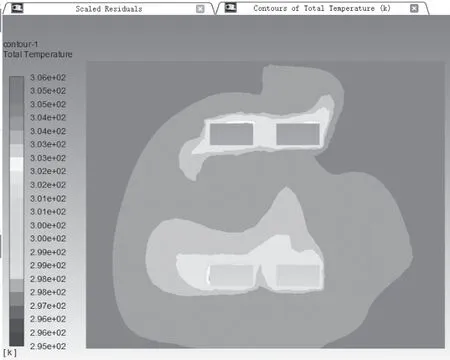Click the bottom 2.95e+02 legend color band
This screenshot has height=360, width=450.
(x=16, y=339)
